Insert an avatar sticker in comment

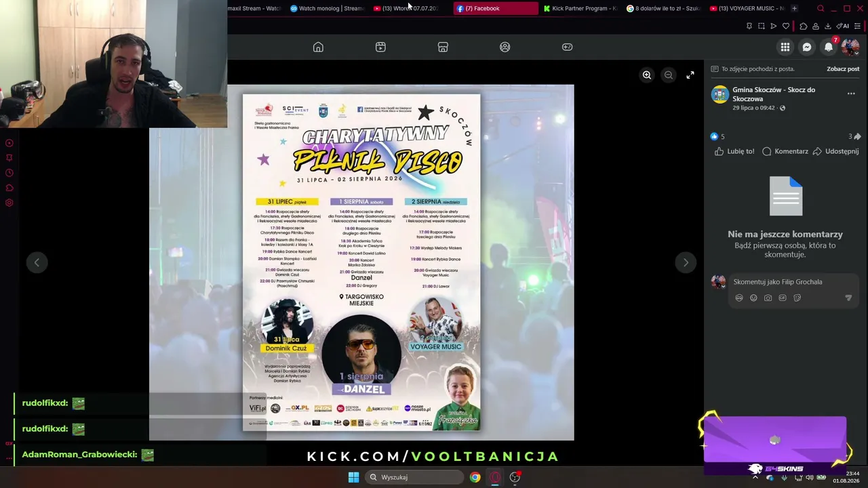[x=739, y=298]
